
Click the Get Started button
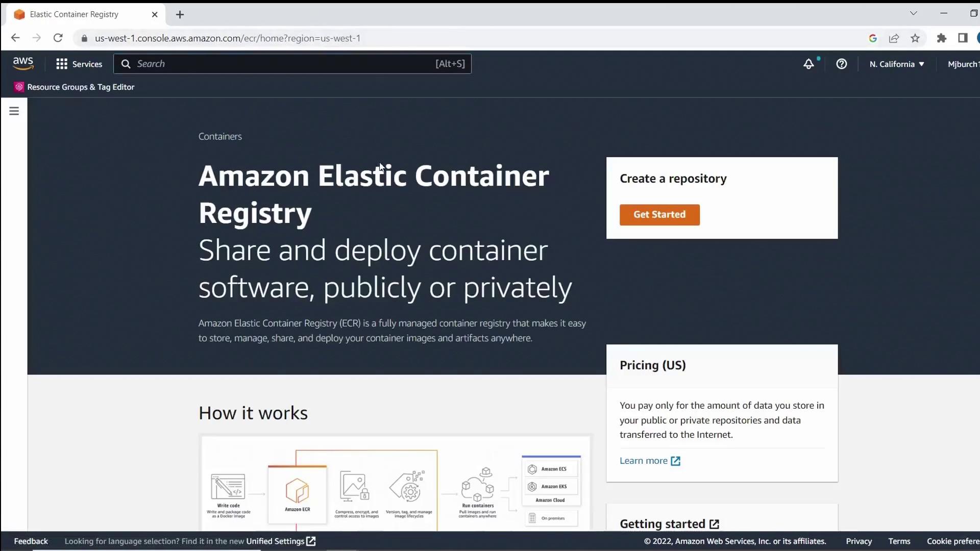click(x=659, y=215)
